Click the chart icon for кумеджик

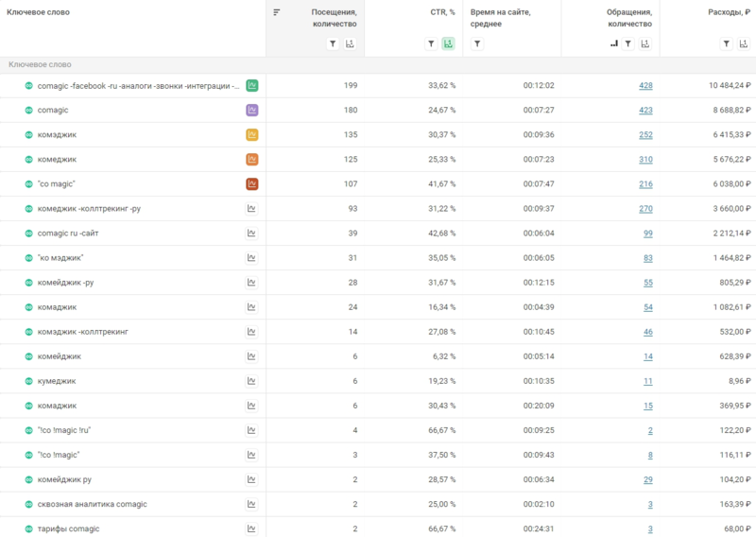pyautogui.click(x=251, y=381)
